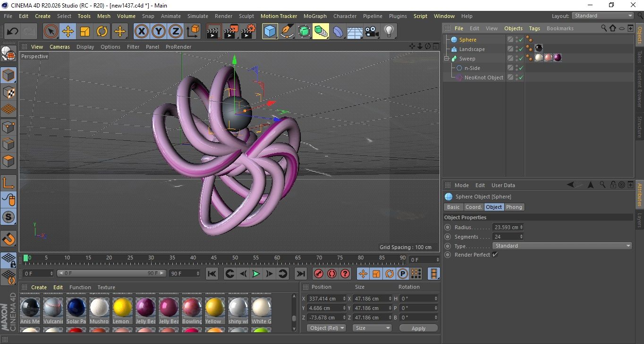Open the MoGraph menu

[315, 16]
